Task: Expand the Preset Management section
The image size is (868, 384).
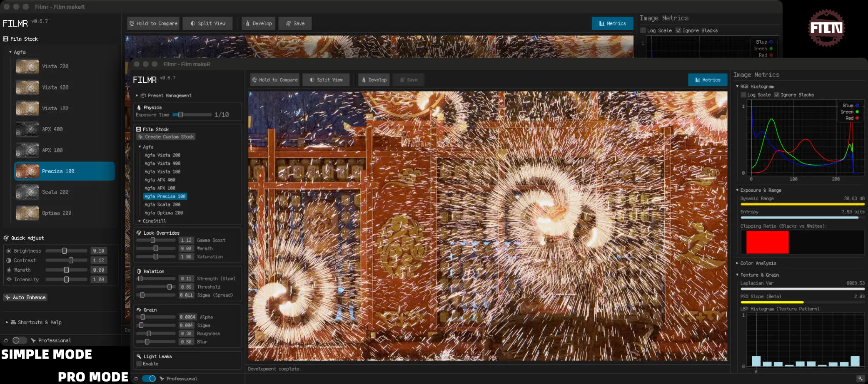Action: (137, 96)
